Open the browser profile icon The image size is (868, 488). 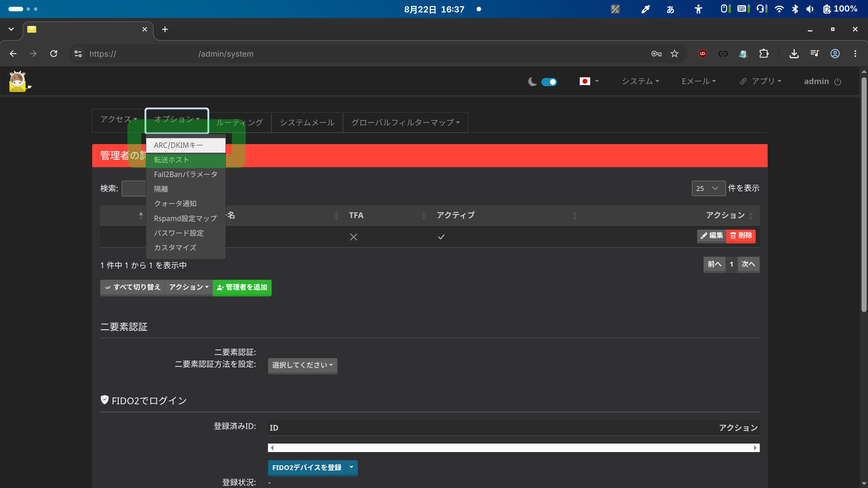point(835,54)
